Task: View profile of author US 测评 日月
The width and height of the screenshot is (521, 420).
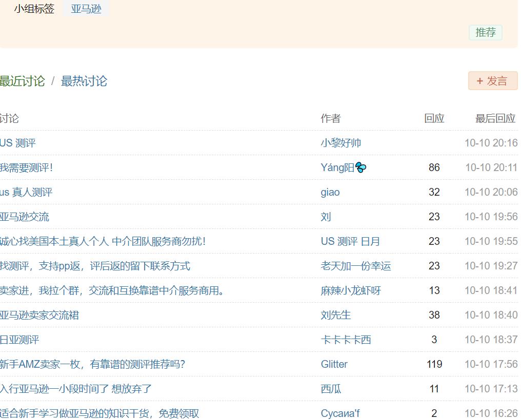Action: point(350,241)
